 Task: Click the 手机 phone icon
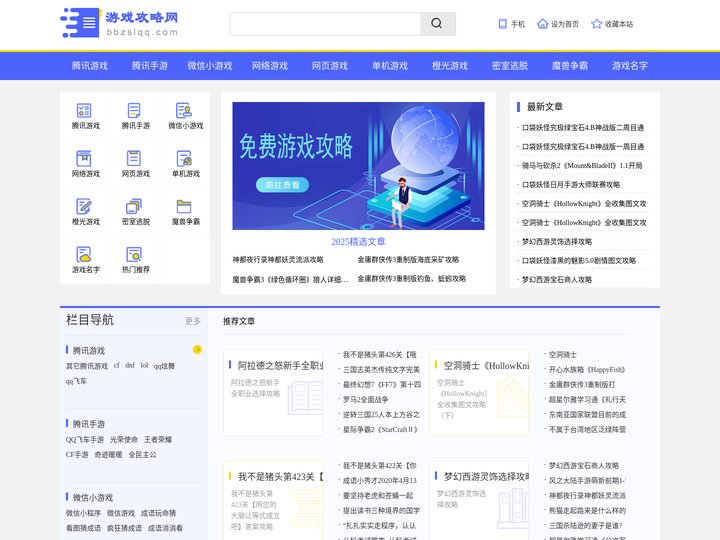[503, 24]
